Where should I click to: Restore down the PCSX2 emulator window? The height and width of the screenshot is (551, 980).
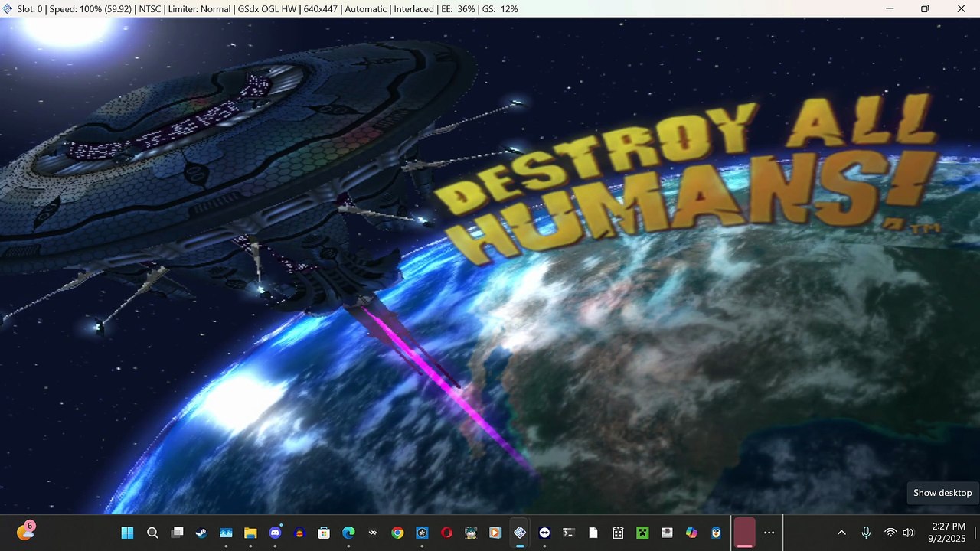(x=925, y=8)
